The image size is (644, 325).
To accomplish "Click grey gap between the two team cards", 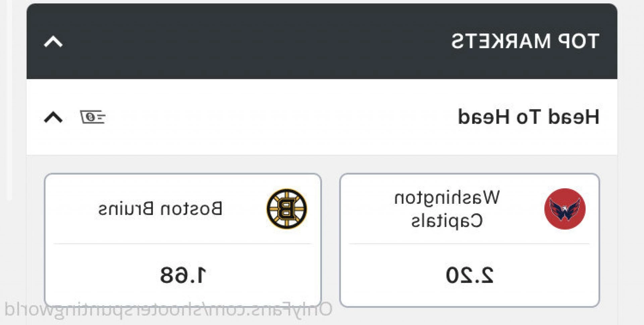I will click(x=330, y=240).
